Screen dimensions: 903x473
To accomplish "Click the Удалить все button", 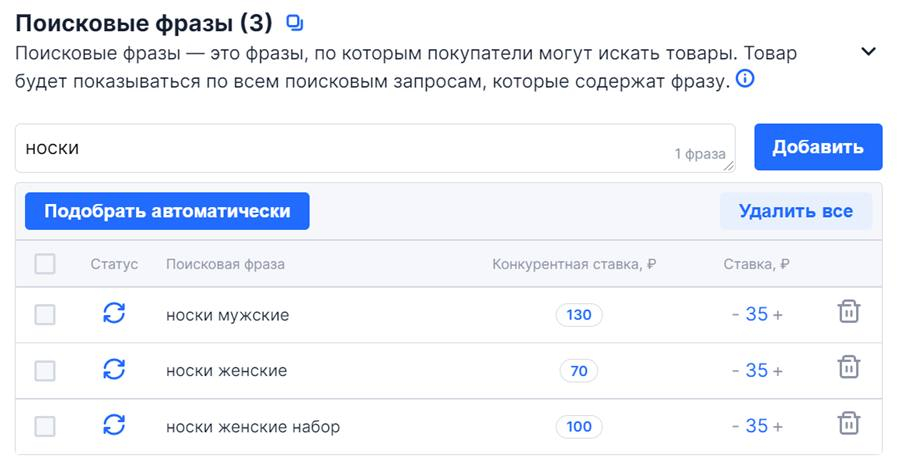I will [x=795, y=211].
